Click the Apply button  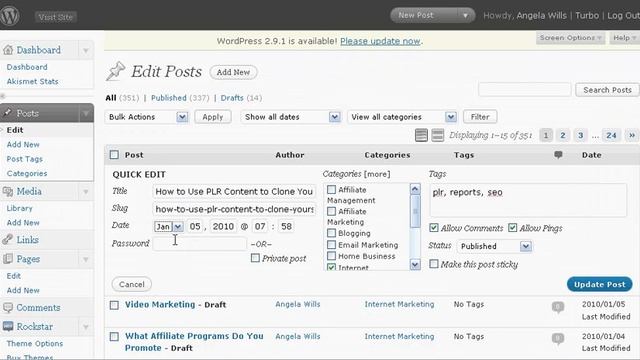tap(213, 117)
